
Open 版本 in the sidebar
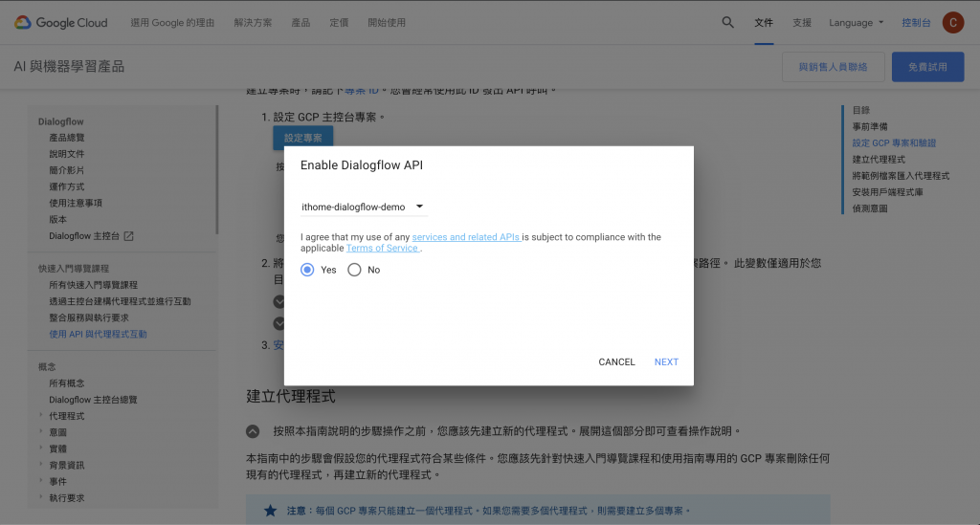pos(58,219)
